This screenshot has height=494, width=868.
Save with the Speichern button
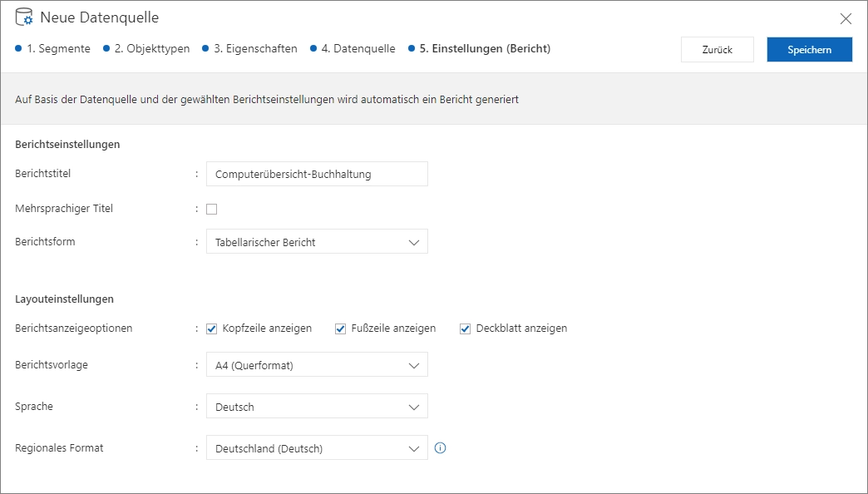[x=809, y=49]
